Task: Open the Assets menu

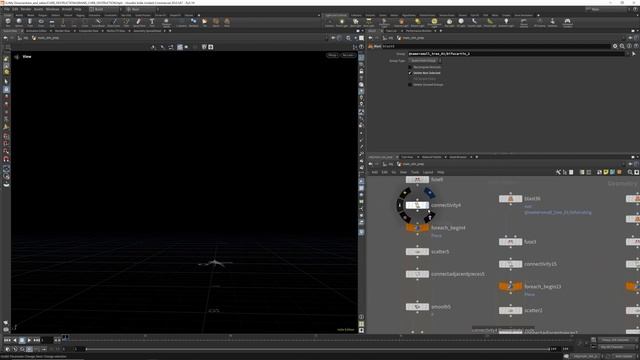Action: (38, 9)
